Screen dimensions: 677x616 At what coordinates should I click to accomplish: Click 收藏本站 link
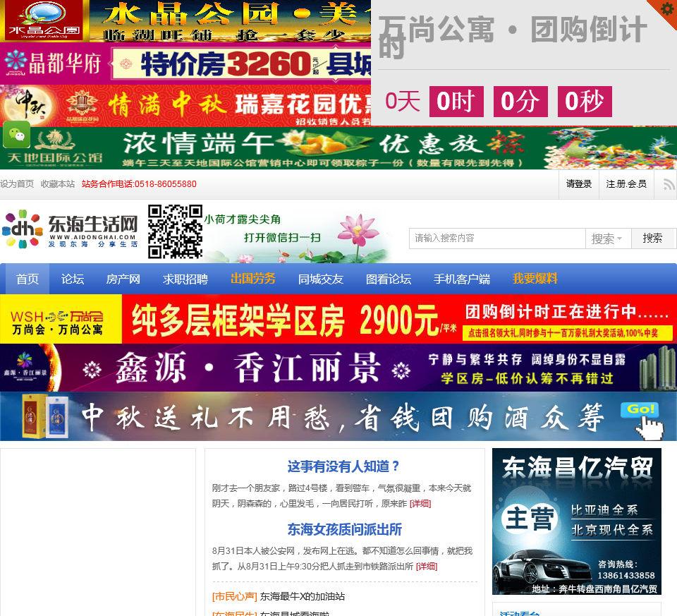[x=58, y=184]
